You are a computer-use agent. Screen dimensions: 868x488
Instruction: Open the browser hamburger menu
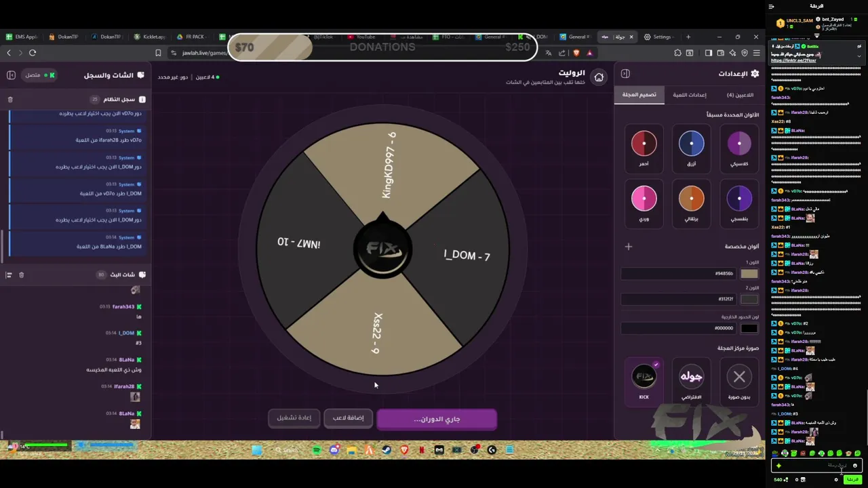point(757,53)
